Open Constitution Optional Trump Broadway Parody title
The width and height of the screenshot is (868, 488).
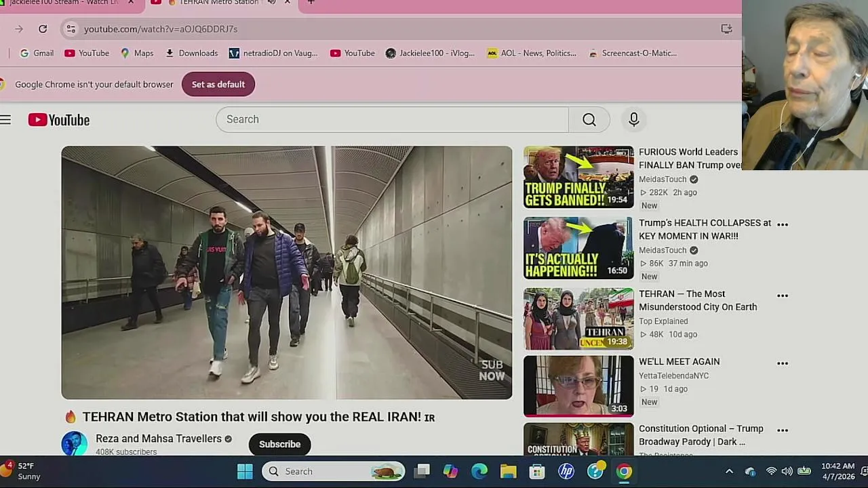tap(701, 435)
